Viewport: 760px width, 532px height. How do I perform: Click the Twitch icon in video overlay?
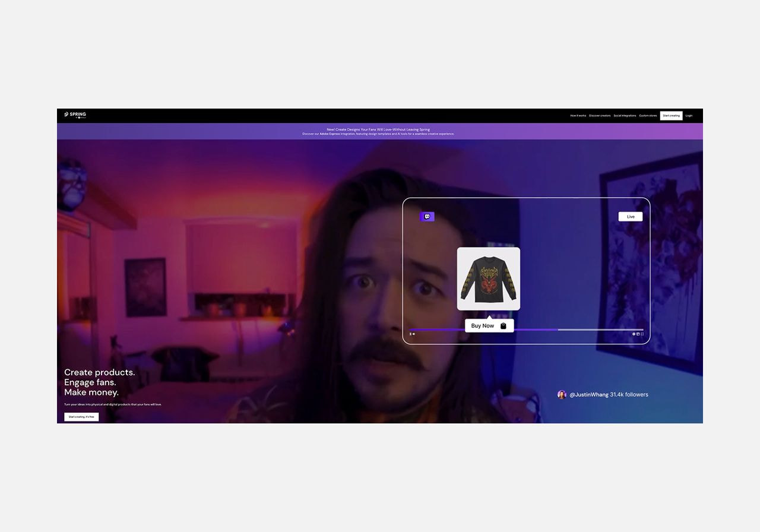427,217
